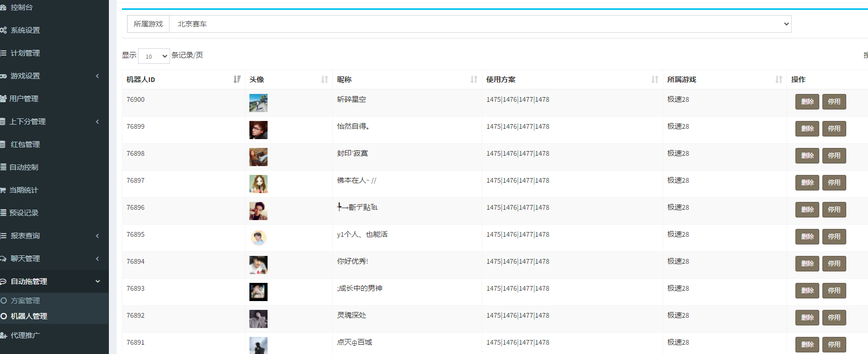This screenshot has height=354, width=868.
Task: Sort table by 机器人ID column icon
Action: click(237, 79)
